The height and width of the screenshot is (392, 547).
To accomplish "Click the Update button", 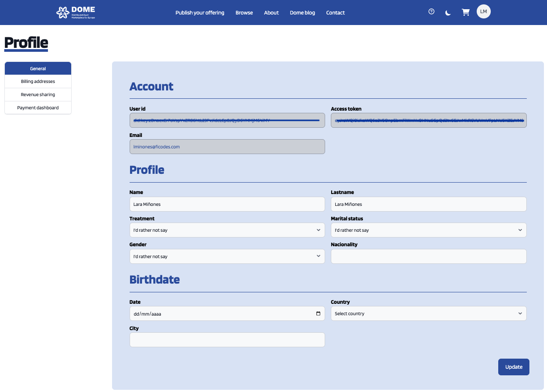I will [x=513, y=367].
